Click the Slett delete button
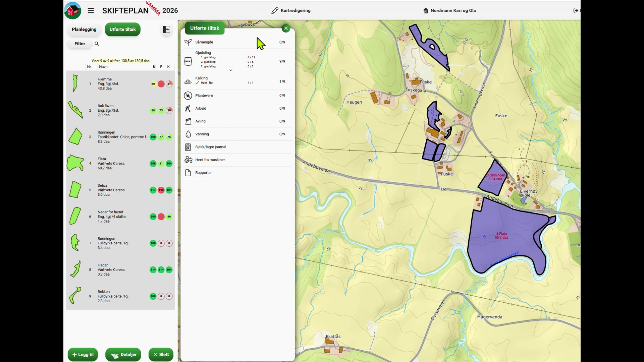644x362 pixels. point(161,355)
